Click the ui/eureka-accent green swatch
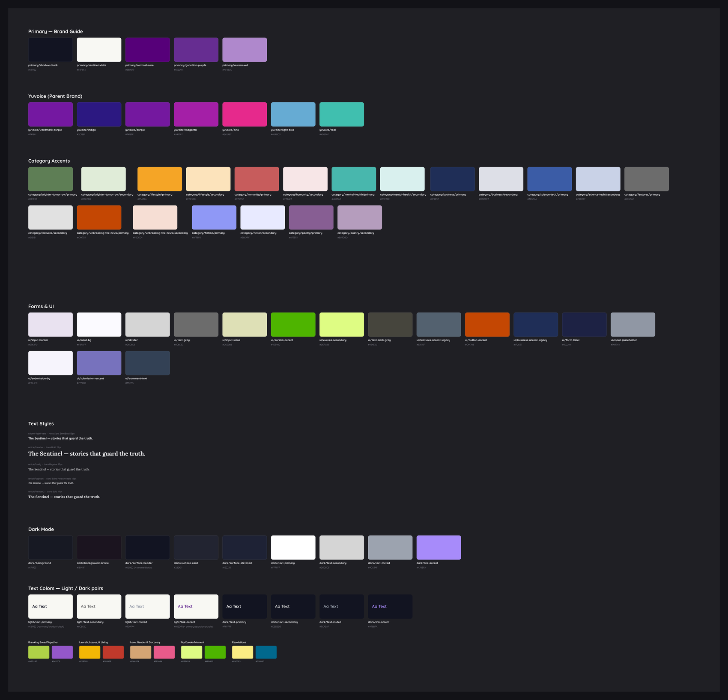This screenshot has width=728, height=700. pos(293,325)
